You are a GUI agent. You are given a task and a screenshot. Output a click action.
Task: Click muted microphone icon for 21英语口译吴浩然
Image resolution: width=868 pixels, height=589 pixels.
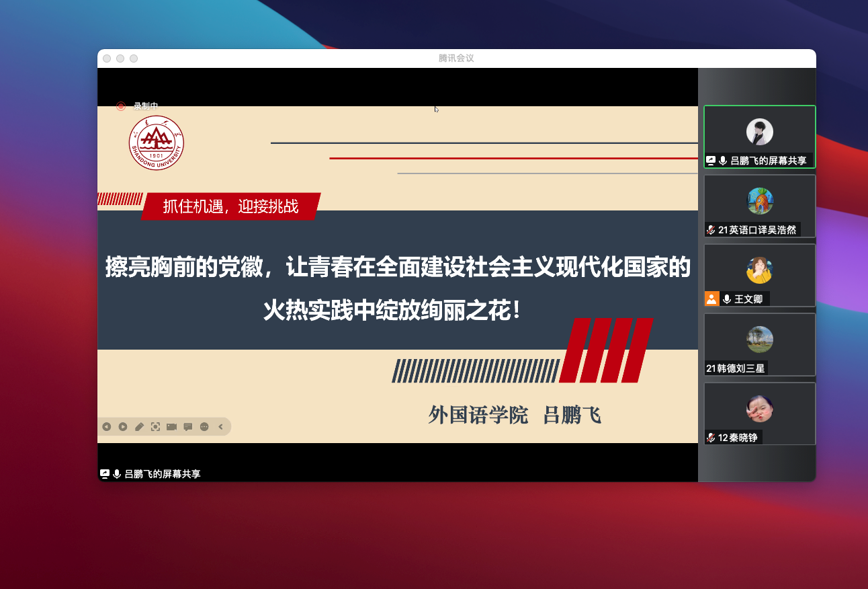(x=711, y=230)
